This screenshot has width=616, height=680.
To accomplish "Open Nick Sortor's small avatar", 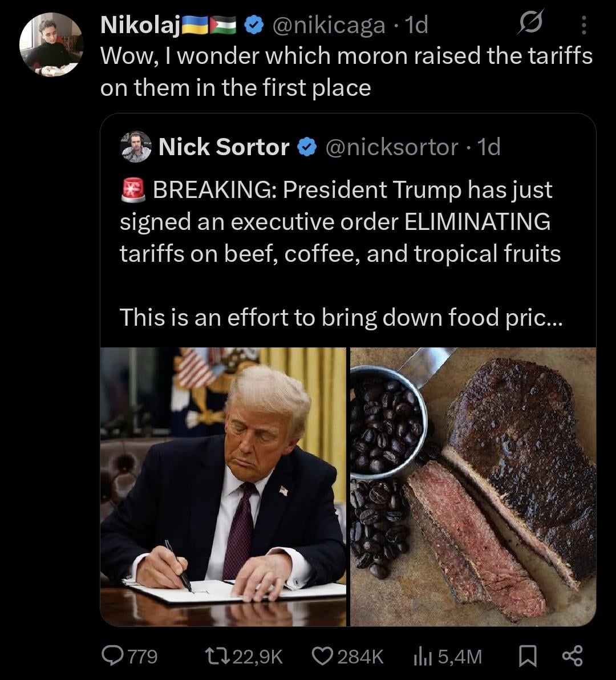I will [x=136, y=147].
